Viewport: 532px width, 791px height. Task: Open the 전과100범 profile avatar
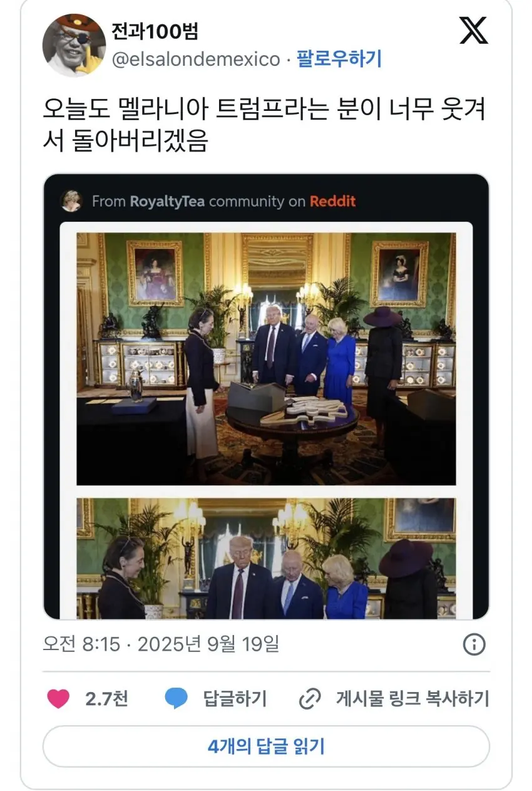point(74,45)
